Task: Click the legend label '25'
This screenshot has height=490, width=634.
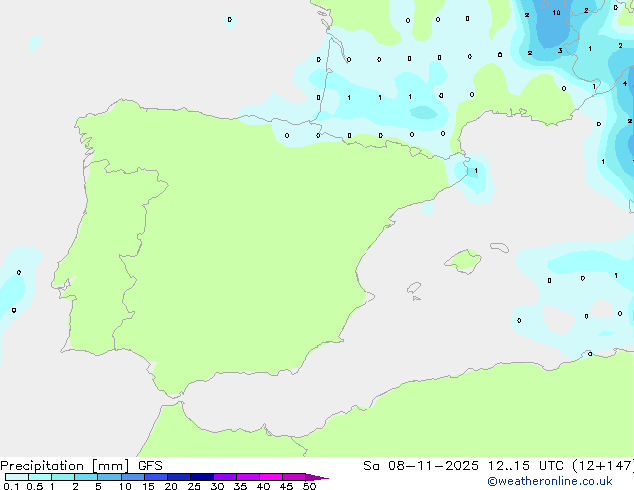Action: pyautogui.click(x=194, y=486)
